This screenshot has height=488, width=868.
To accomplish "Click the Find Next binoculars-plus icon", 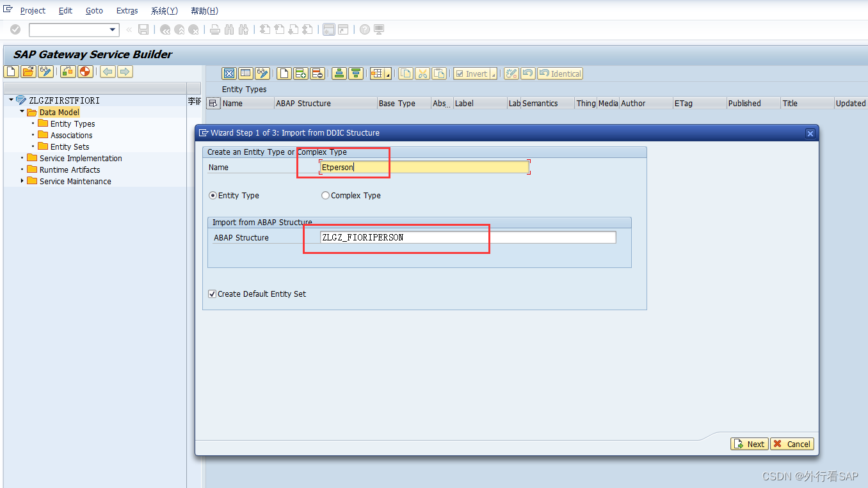I will [x=243, y=29].
